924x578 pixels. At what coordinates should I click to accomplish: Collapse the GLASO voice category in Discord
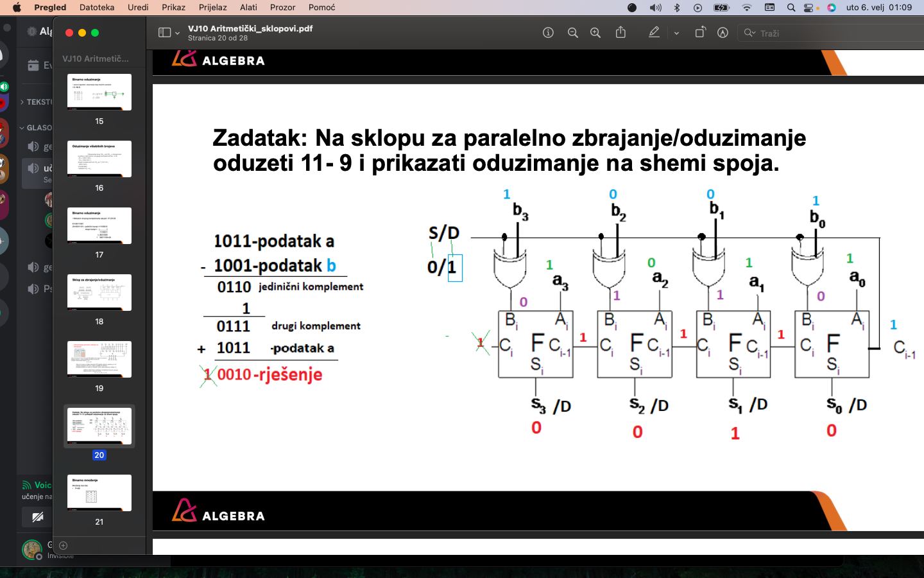[36, 128]
